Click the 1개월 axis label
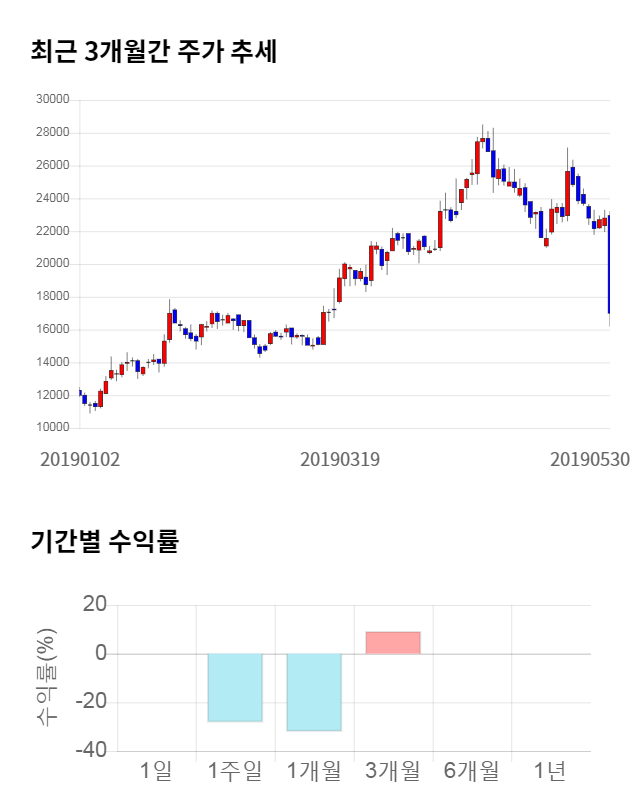The image size is (640, 810). pyautogui.click(x=314, y=771)
